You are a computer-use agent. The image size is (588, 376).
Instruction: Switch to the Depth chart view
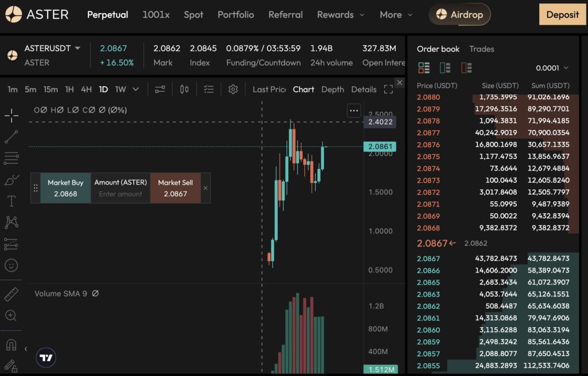click(332, 89)
